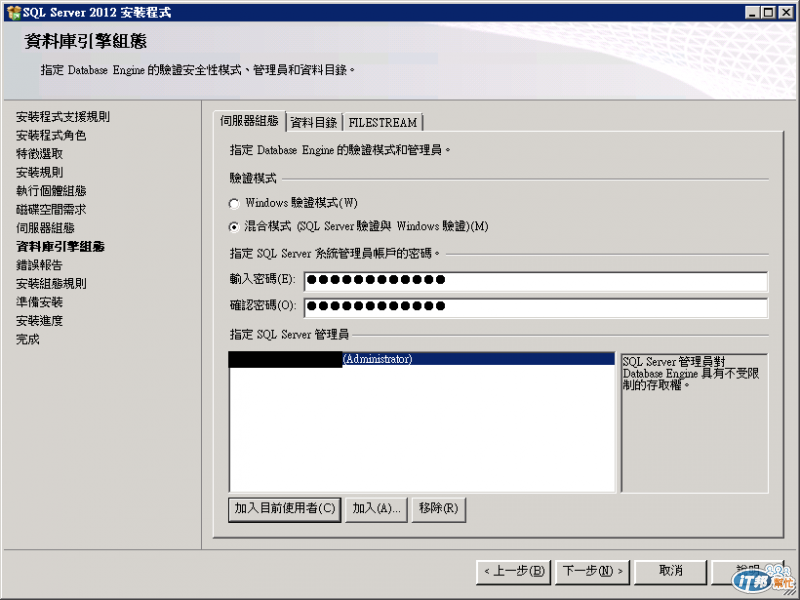
Task: Click 完成 in the step list
Action: pyautogui.click(x=28, y=339)
